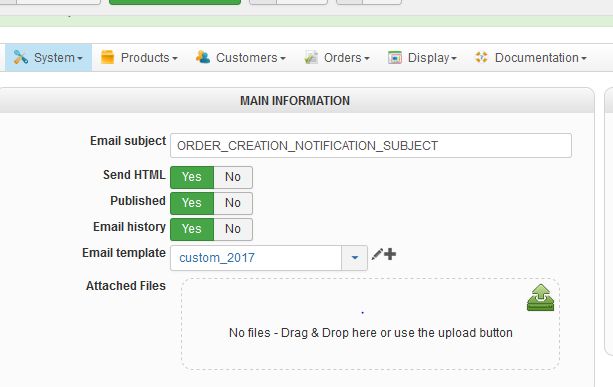Click the Attached Files label
Screen dimensions: 613x387
(126, 286)
